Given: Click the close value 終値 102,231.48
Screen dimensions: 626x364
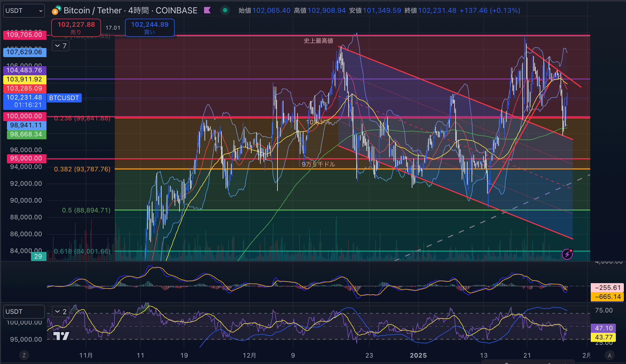Looking at the screenshot, I should pos(430,10).
